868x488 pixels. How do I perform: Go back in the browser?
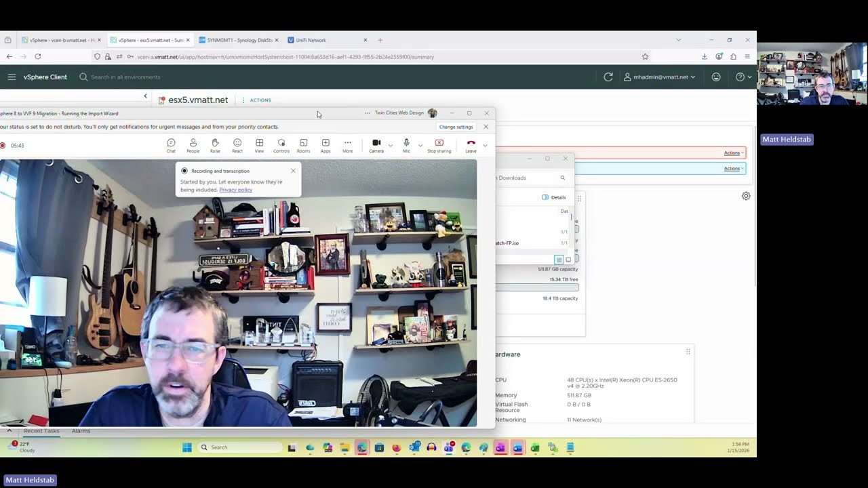coord(9,57)
